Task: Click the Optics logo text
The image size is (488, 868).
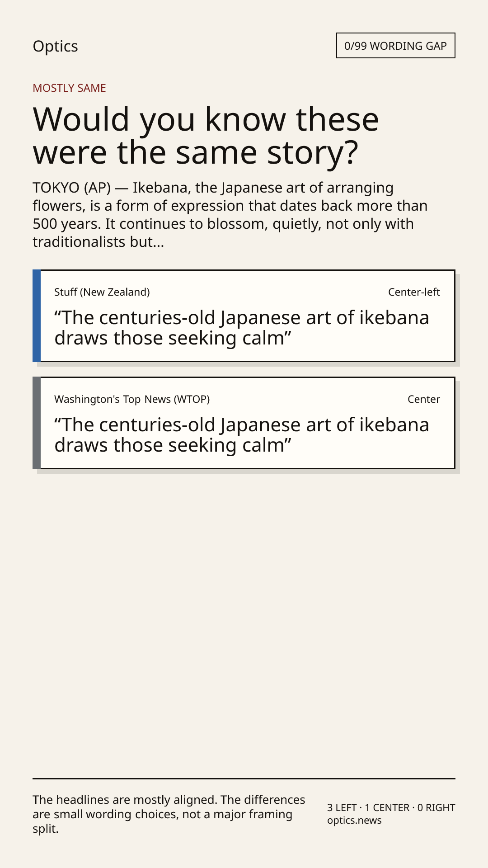Action: (x=55, y=46)
